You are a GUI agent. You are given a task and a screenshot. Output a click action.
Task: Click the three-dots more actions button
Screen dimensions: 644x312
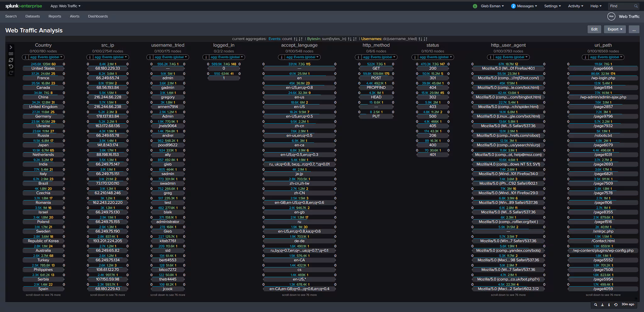[634, 29]
